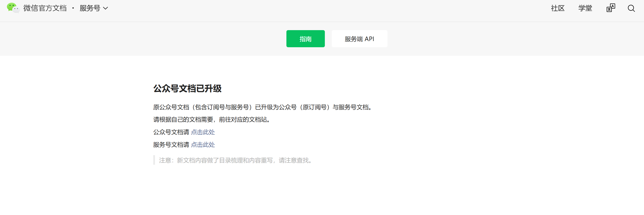Open the 学堂 menu link

tap(585, 8)
